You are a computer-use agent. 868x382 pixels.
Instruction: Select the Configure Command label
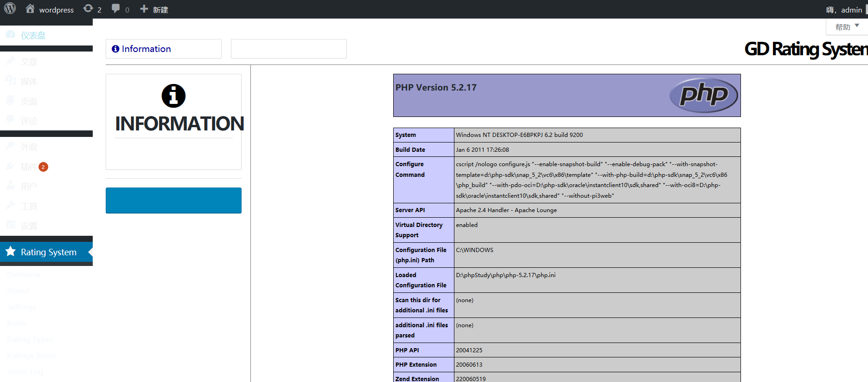[x=410, y=169]
